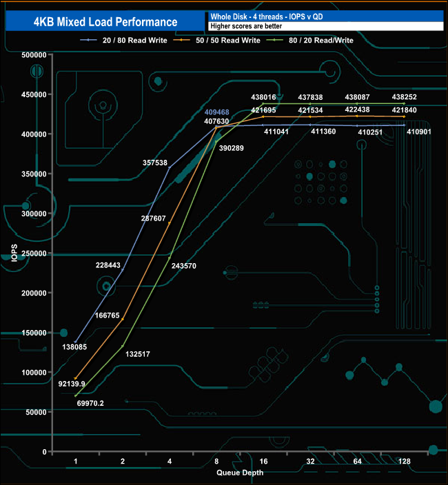Click the 200000 y-axis label
Viewport: 448px width, 485px height.
(34, 293)
